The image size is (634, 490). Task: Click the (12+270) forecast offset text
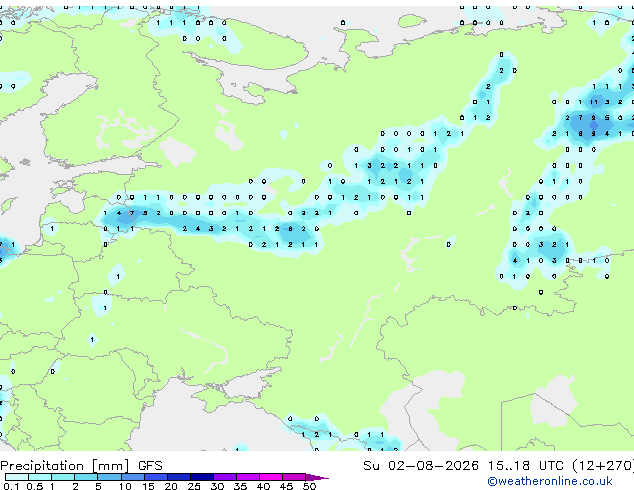(603, 466)
